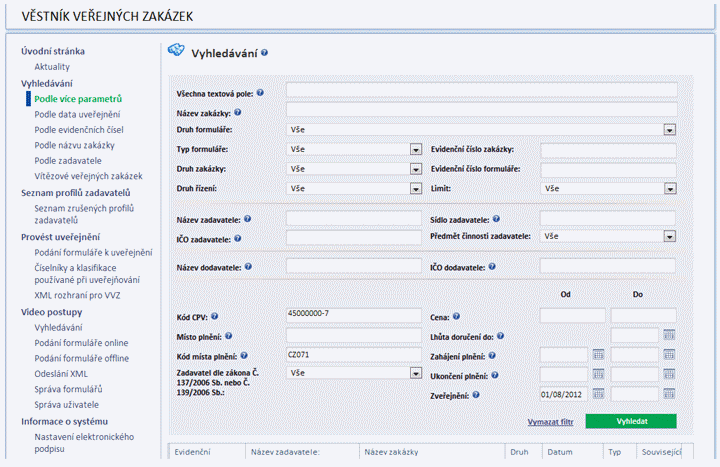Click help icon for Místo plnění

228,336
